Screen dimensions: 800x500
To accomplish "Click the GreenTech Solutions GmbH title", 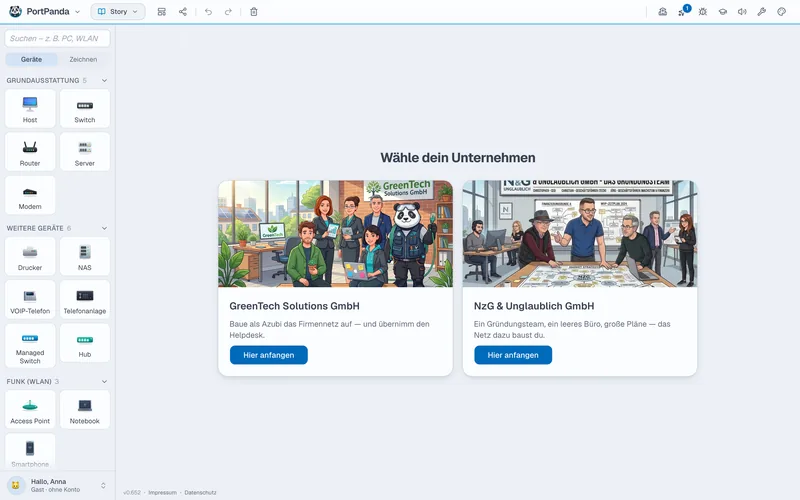I will (x=294, y=306).
